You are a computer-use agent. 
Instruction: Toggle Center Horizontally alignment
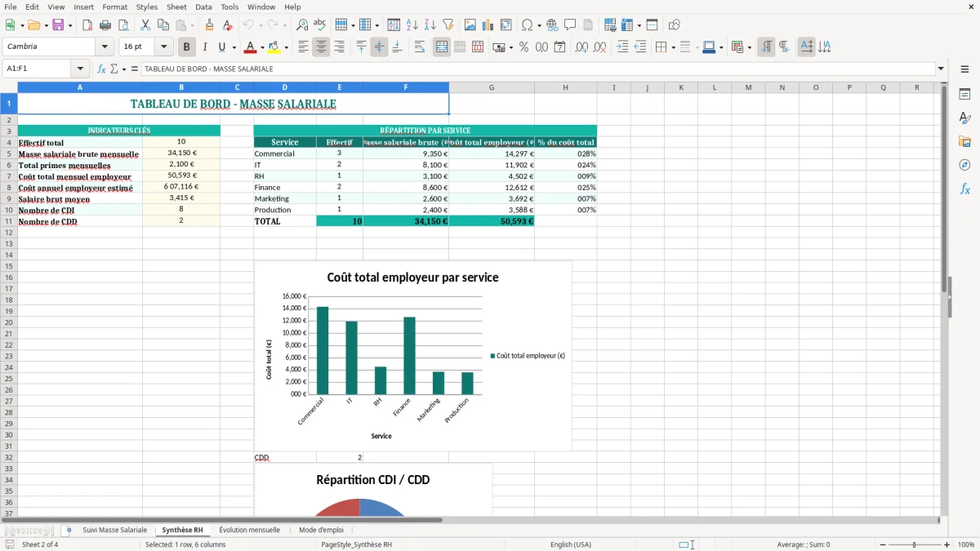pos(321,47)
